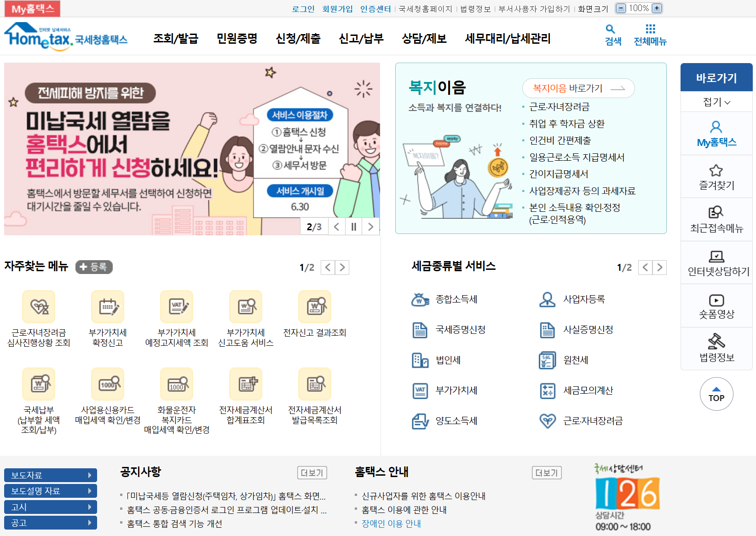This screenshot has height=536, width=756.
Task: Open 근로자녀장려금 심사진행상황 조회 icon
Action: pos(39,306)
